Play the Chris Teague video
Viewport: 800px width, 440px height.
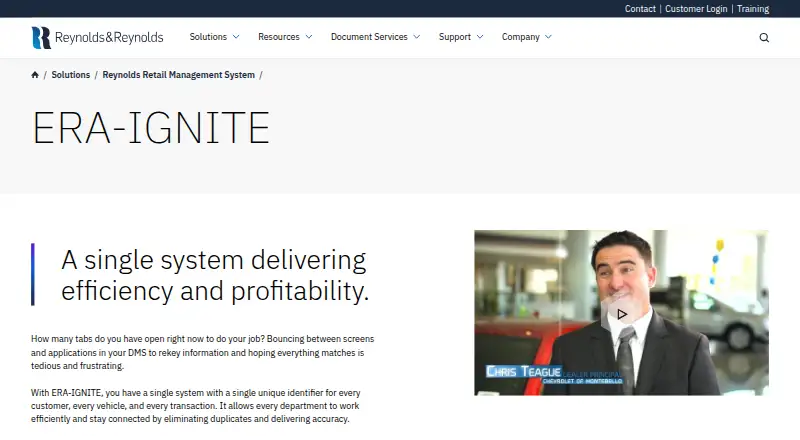(x=621, y=314)
